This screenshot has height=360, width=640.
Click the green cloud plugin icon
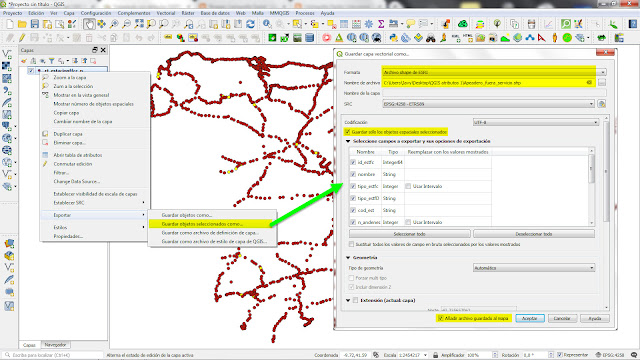[x=462, y=24]
